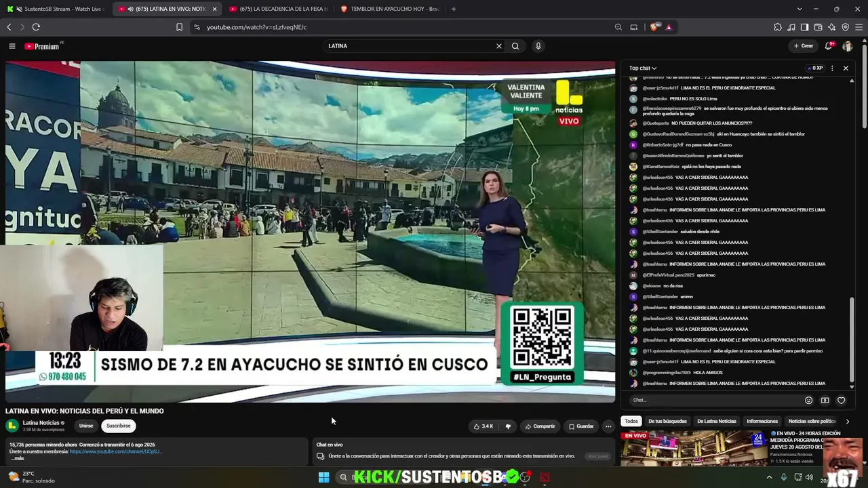This screenshot has width=868, height=488.
Task: Select the Todos filter chip
Action: coord(631,422)
